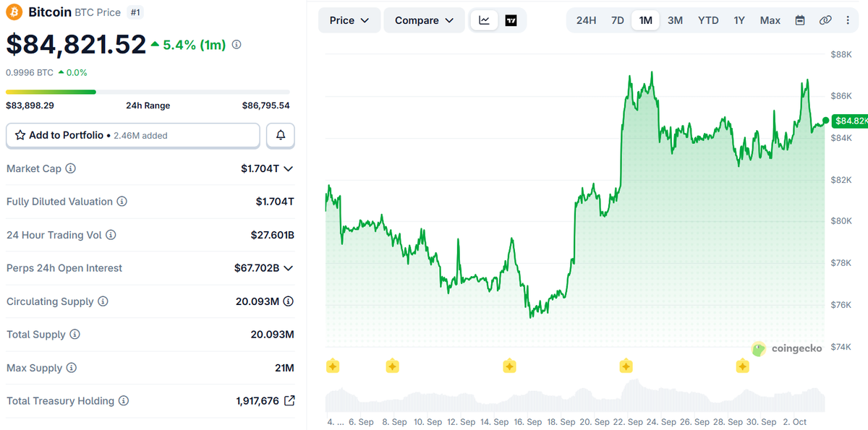Image resolution: width=868 pixels, height=430 pixels.
Task: Click the news marker near 15 Sep
Action: (509, 366)
